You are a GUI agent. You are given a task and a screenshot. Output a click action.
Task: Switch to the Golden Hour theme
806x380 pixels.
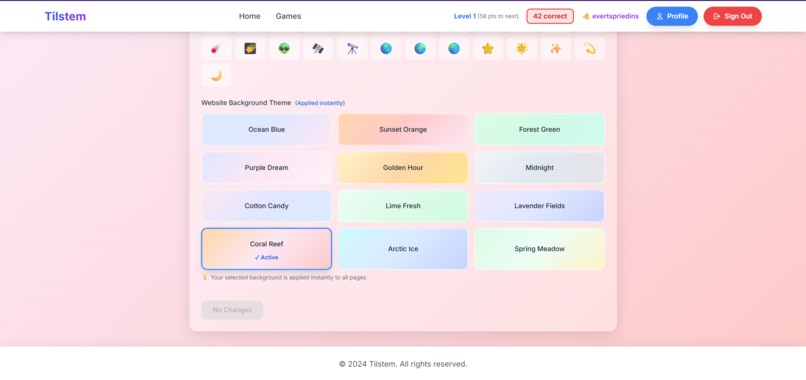(x=403, y=168)
